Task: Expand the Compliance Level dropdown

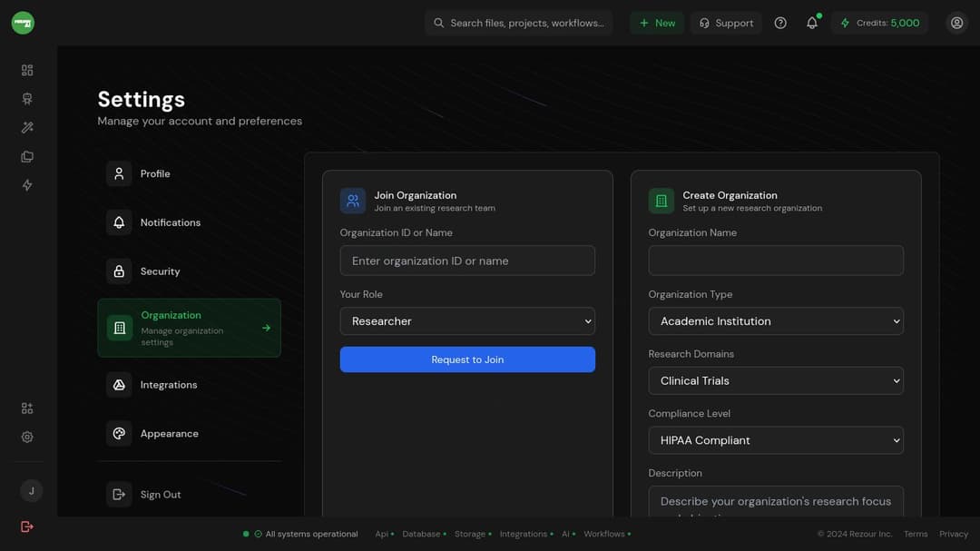Action: coord(776,440)
